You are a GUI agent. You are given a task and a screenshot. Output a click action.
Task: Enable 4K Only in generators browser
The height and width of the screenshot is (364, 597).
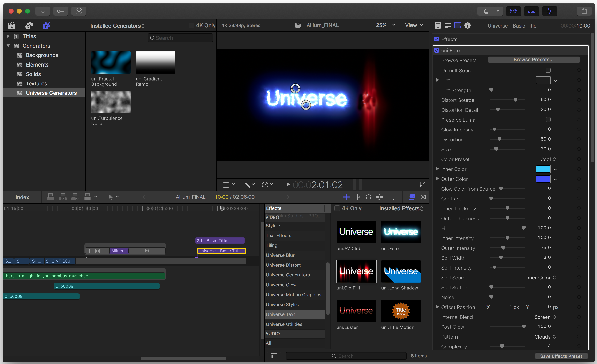191,25
